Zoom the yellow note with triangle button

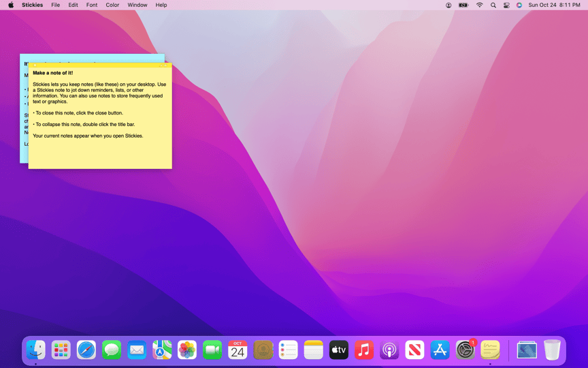161,65
